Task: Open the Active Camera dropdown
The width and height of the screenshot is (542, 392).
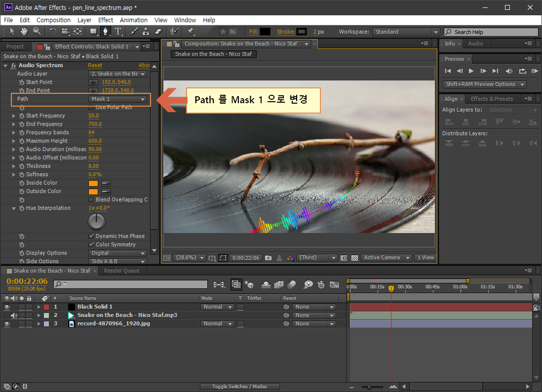Action: click(386, 258)
